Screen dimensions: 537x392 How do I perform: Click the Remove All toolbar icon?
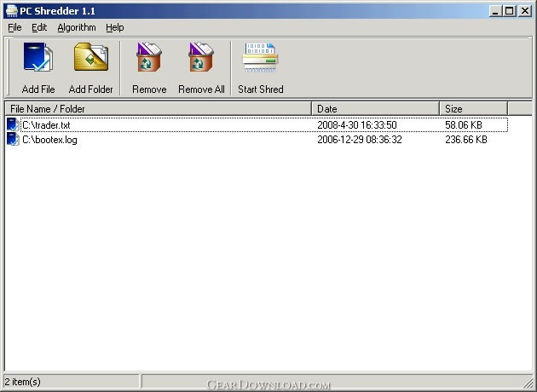click(201, 57)
